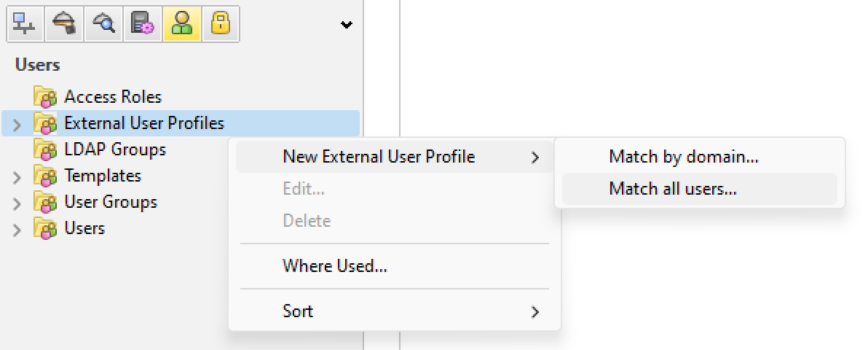Select the Servers and OPSEC icon
This screenshot has height=350, width=868.
pos(142,24)
